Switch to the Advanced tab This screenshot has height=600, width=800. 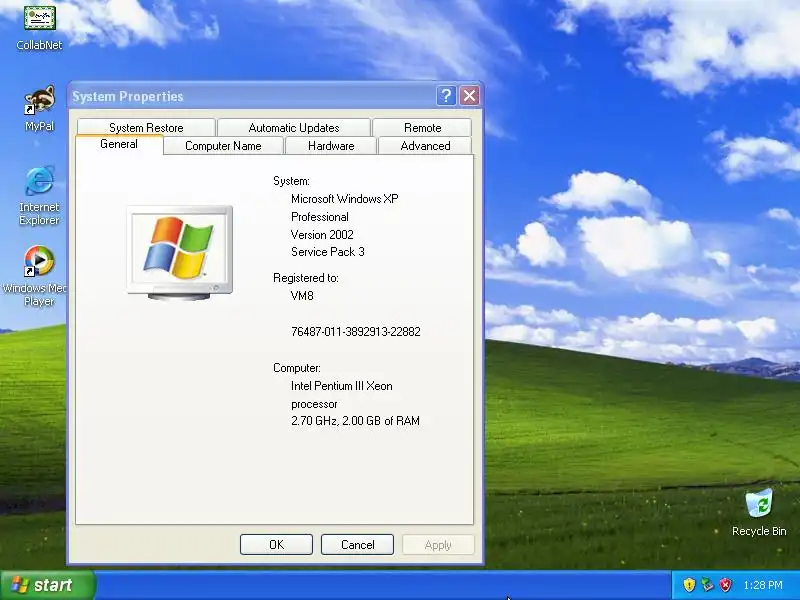click(425, 145)
